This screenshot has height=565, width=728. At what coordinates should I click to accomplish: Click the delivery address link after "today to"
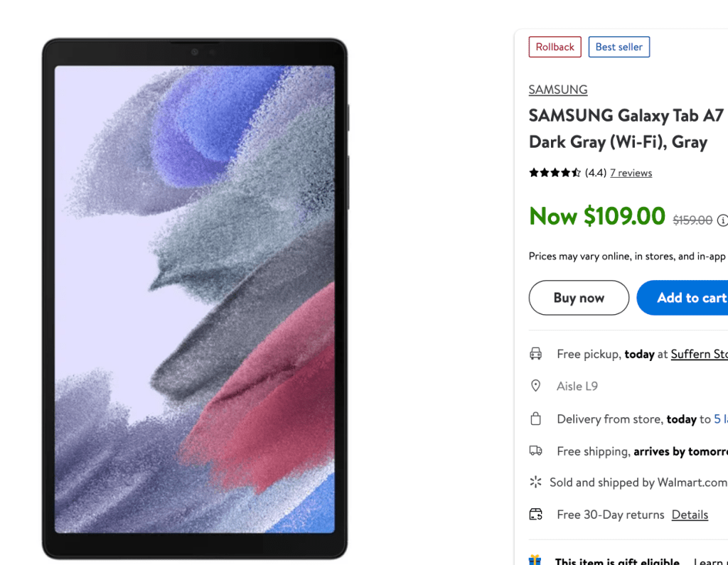pyautogui.click(x=720, y=419)
